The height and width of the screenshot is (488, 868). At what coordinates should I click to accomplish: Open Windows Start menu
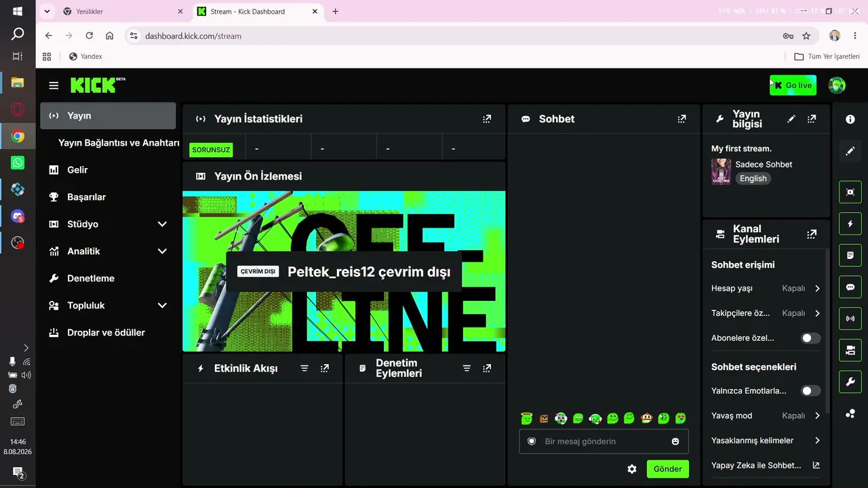tap(18, 12)
